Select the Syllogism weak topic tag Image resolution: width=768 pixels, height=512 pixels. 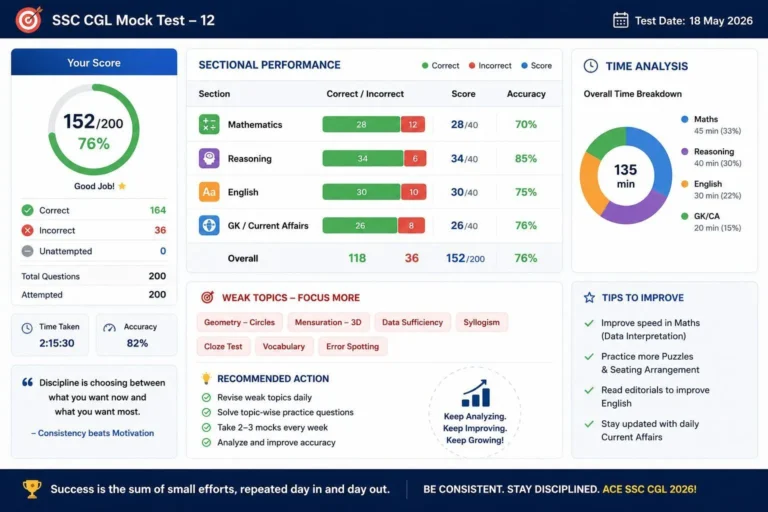[x=481, y=322]
